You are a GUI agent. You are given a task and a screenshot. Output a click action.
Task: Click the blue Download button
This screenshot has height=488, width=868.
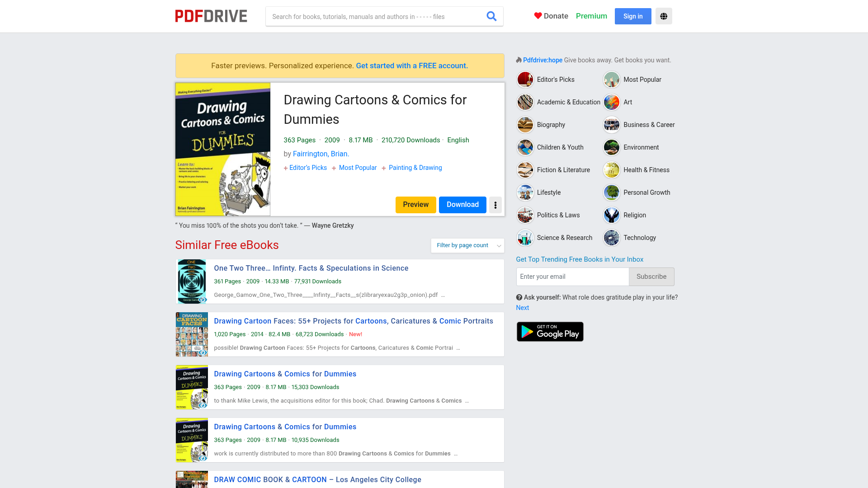tap(462, 205)
